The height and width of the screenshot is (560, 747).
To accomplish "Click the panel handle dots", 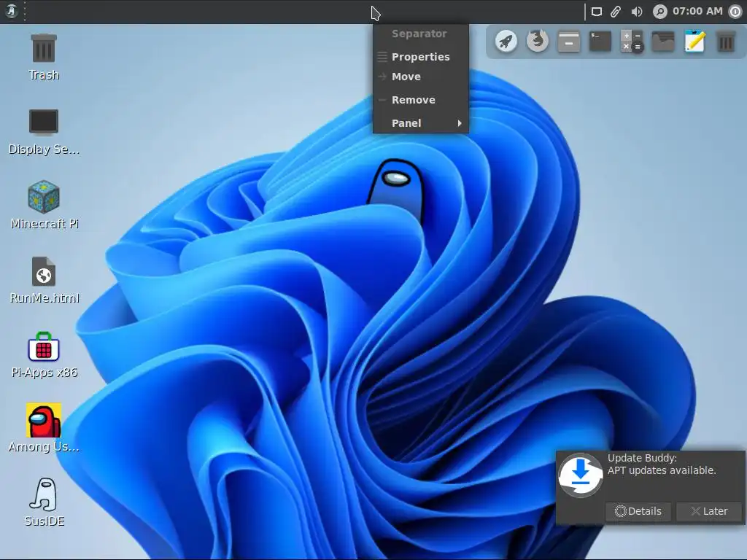I will 25,12.
